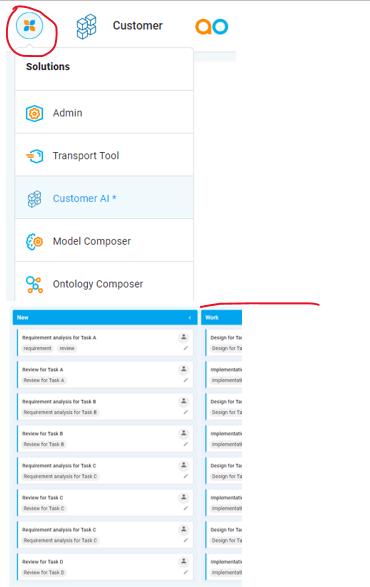
Task: Click the requirement tag on Task A
Action: click(x=37, y=348)
